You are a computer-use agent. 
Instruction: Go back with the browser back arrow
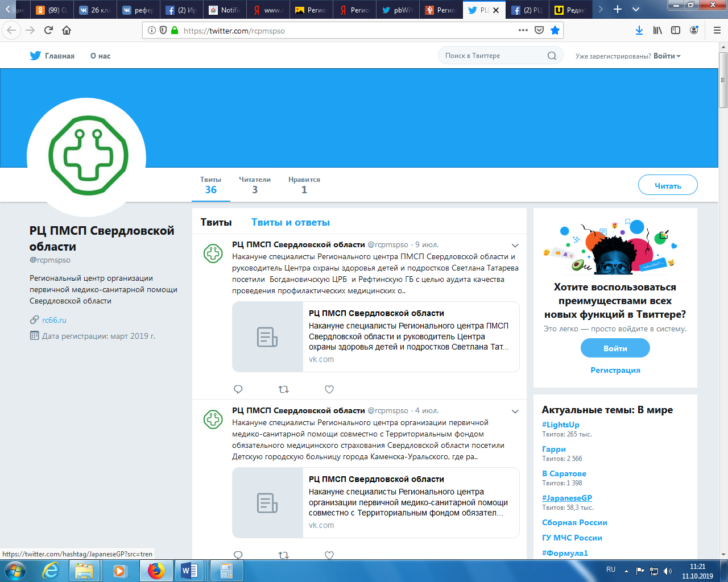[11, 30]
